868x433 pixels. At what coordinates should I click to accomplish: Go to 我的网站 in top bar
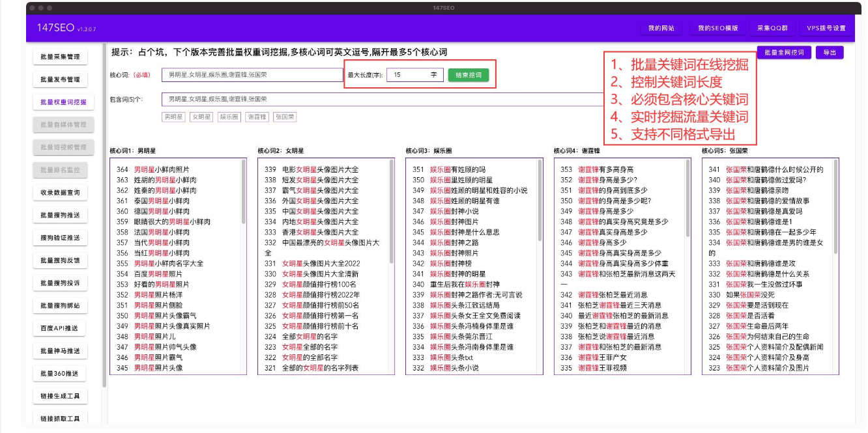[x=661, y=29]
